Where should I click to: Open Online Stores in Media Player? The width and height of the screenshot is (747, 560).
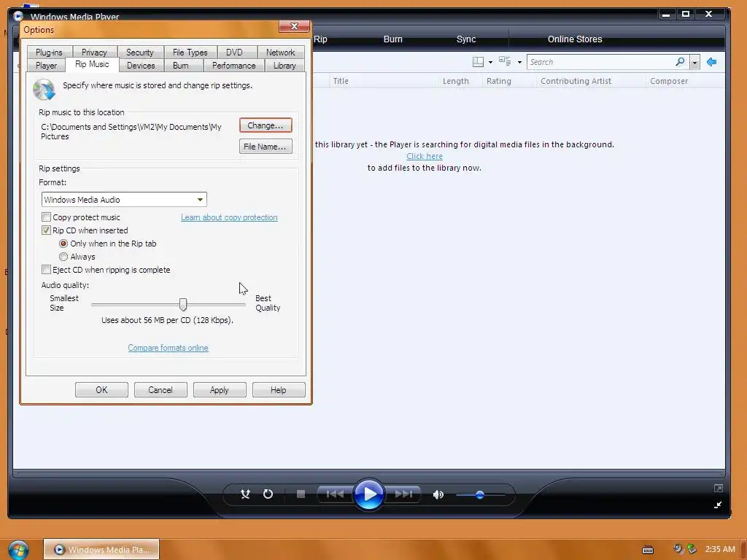point(575,39)
